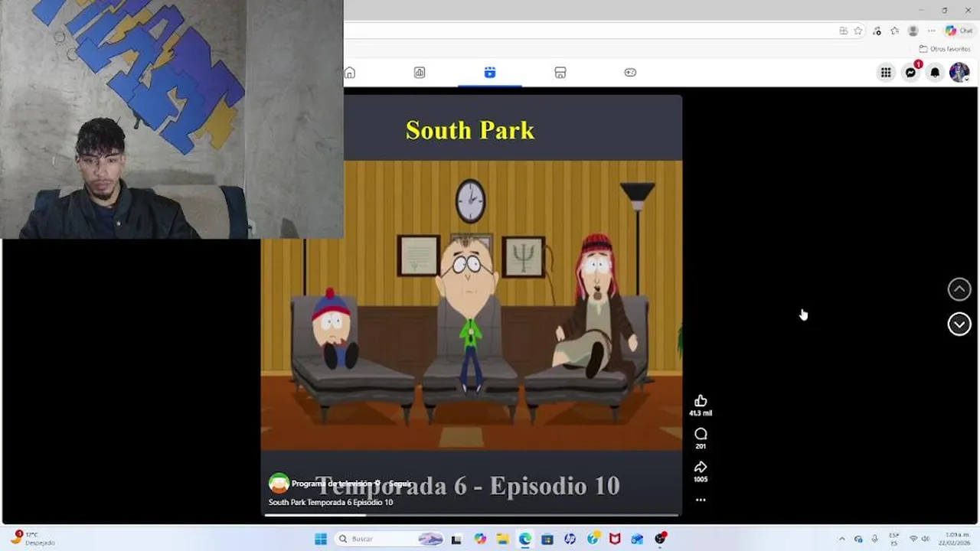The height and width of the screenshot is (551, 980).
Task: Open the Edge browser profile icon
Action: pos(913,31)
